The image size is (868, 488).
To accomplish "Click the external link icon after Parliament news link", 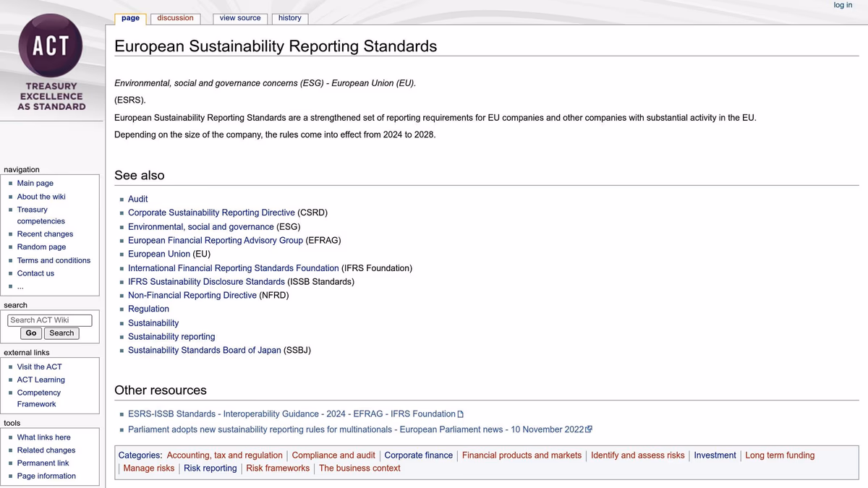I will pos(587,429).
